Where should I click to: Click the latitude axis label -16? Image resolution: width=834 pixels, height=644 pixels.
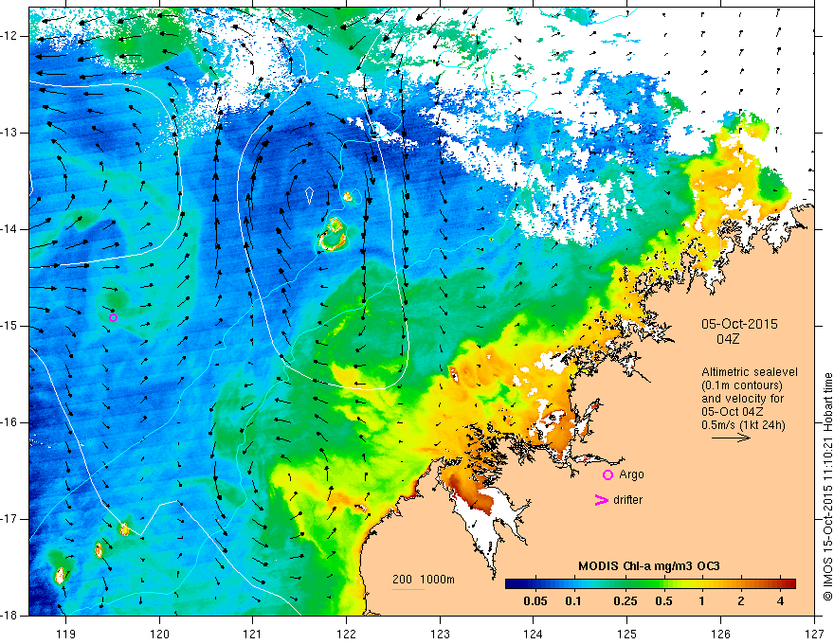[x=10, y=422]
